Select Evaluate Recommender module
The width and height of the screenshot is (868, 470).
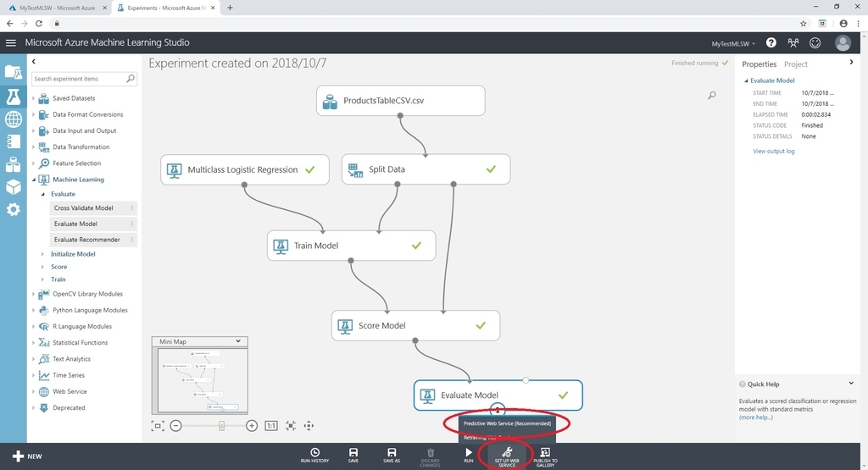(93, 240)
